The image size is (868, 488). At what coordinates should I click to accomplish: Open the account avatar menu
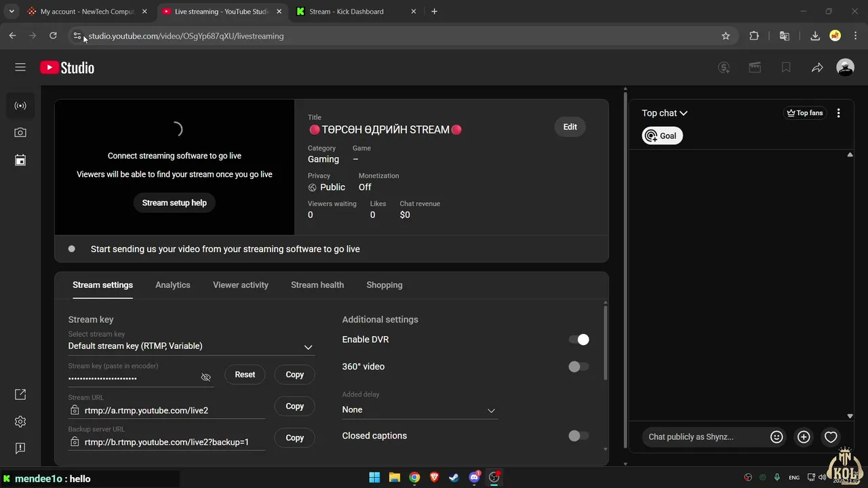coord(845,67)
